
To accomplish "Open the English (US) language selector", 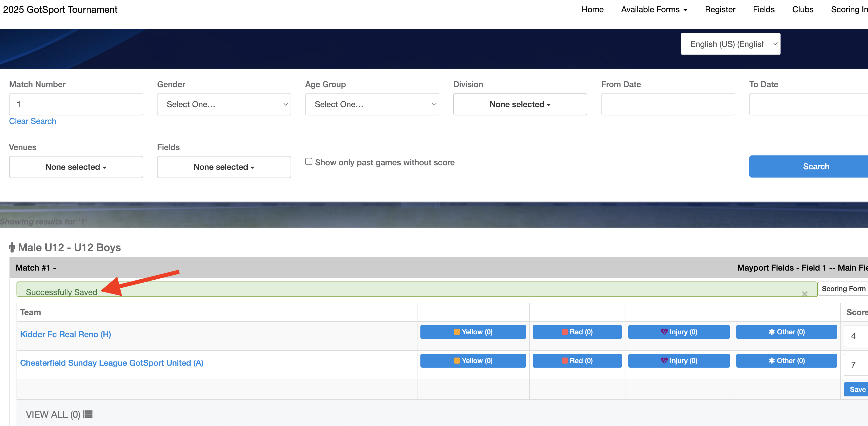I will coord(730,44).
